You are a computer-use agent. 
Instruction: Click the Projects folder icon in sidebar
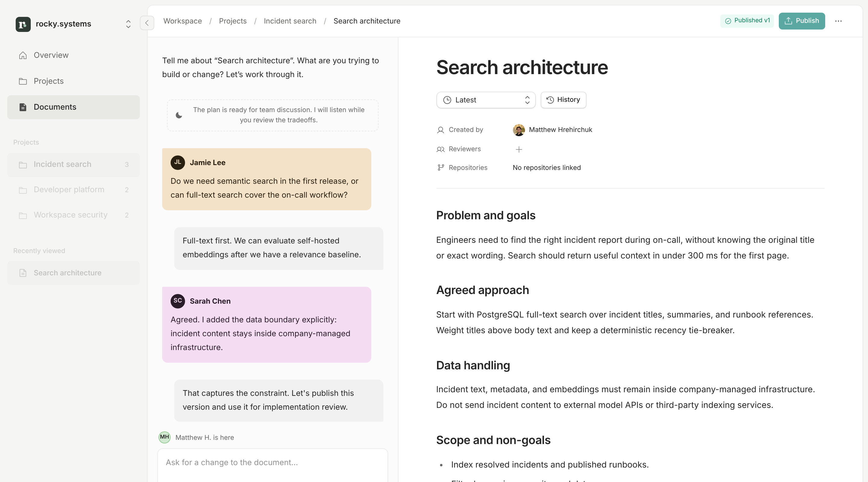point(23,81)
